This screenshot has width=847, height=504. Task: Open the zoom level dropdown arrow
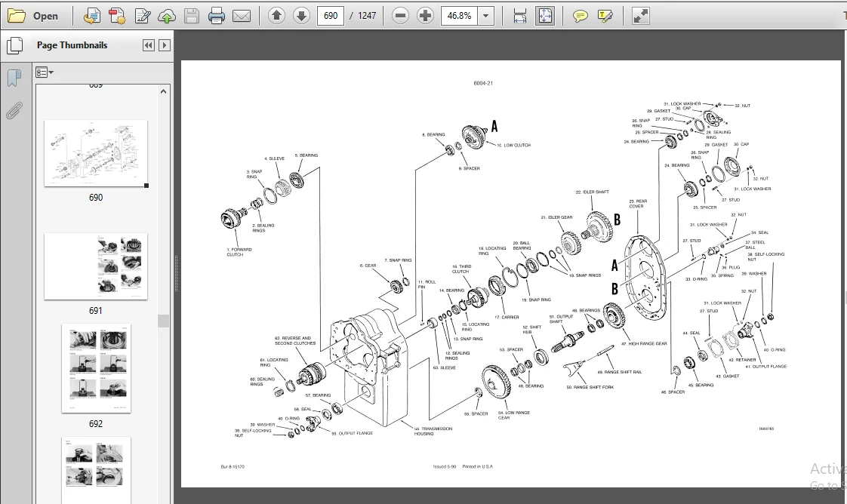(485, 16)
